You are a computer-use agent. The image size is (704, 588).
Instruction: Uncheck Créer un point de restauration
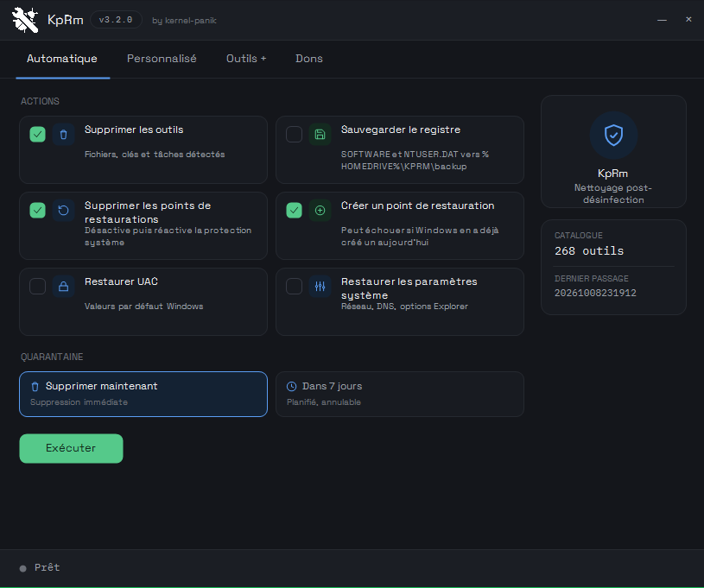pos(294,210)
